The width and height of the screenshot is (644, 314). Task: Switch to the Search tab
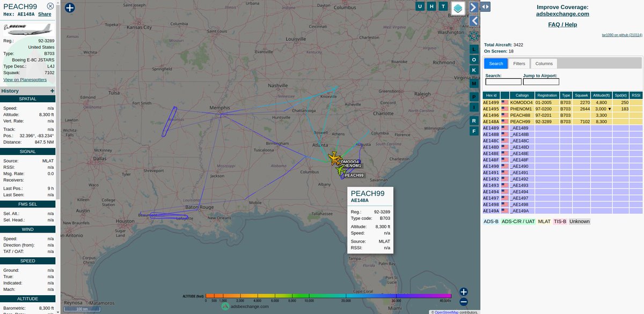coord(496,63)
